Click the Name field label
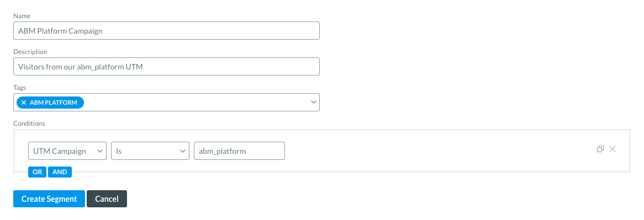644x220 pixels. (x=22, y=15)
